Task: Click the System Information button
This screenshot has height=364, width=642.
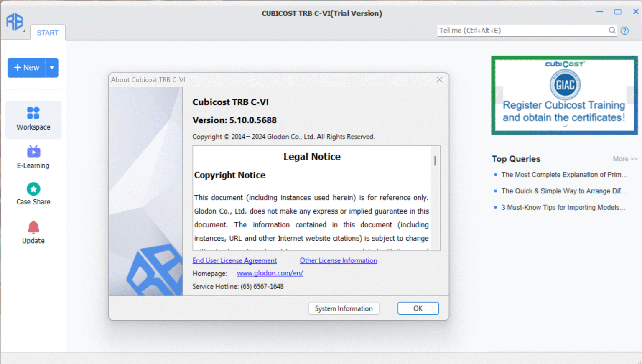Action: (344, 308)
